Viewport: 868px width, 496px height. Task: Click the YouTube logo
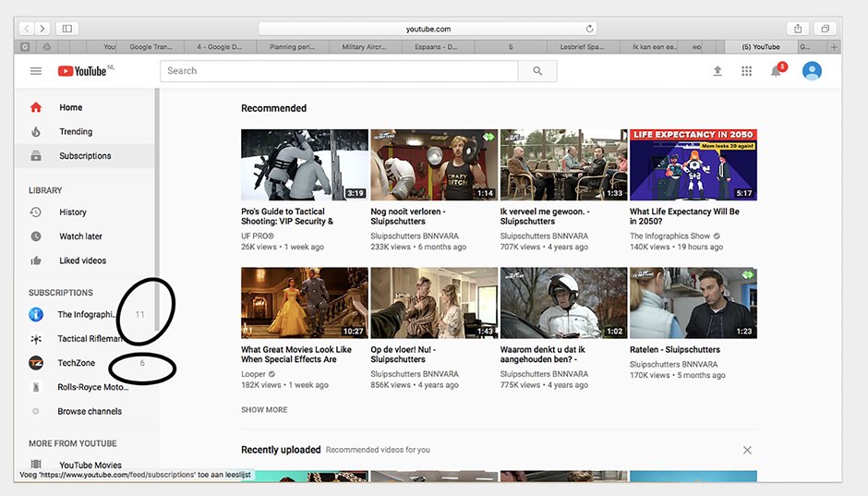(x=83, y=71)
